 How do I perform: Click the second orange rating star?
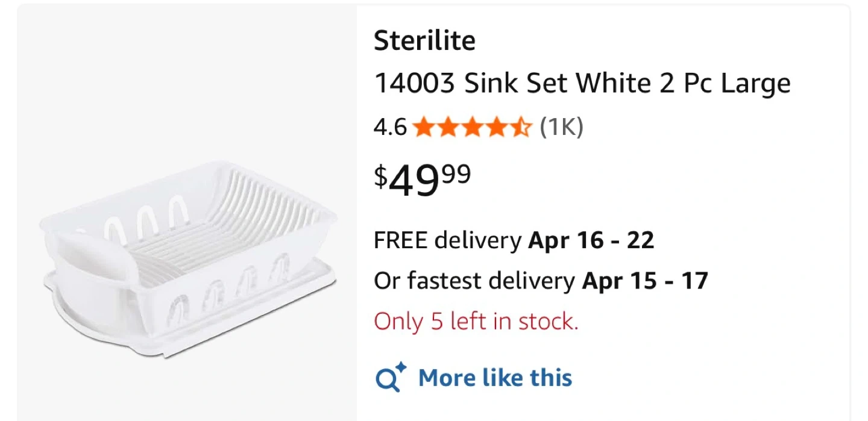coord(448,128)
